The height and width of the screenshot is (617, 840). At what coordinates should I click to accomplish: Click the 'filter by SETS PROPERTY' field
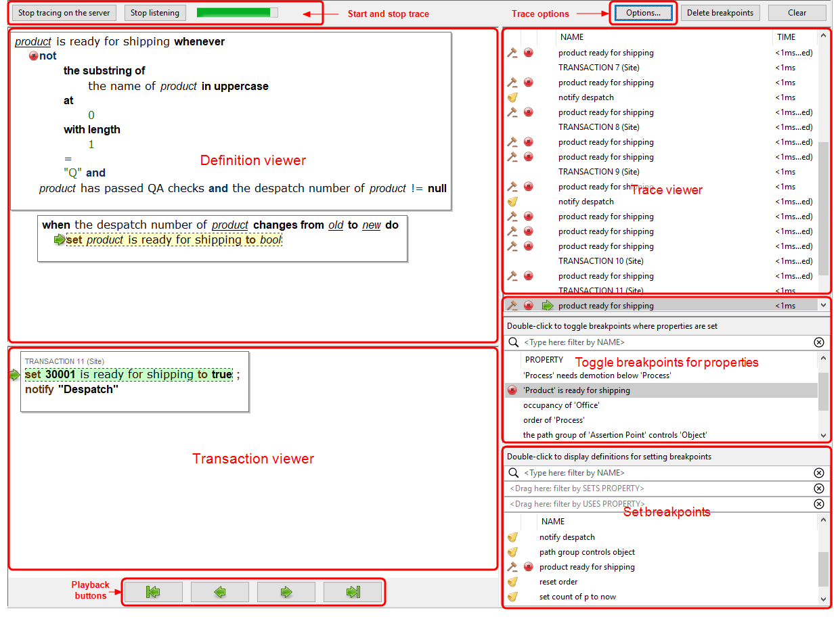pos(660,488)
